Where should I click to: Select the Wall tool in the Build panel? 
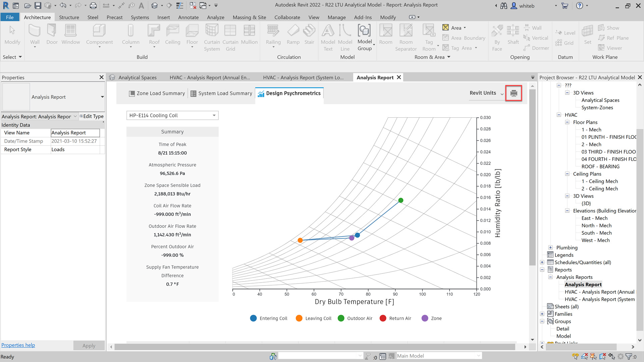35,35
